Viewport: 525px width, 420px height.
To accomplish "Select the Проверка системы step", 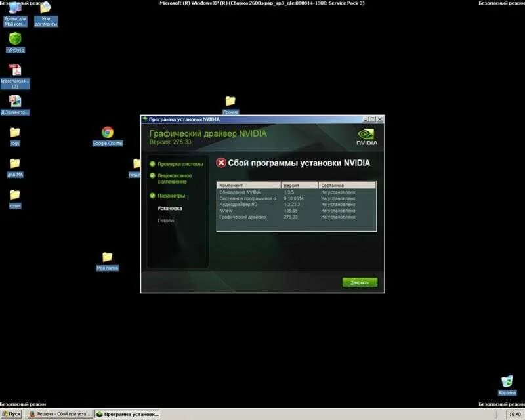I will [x=180, y=164].
